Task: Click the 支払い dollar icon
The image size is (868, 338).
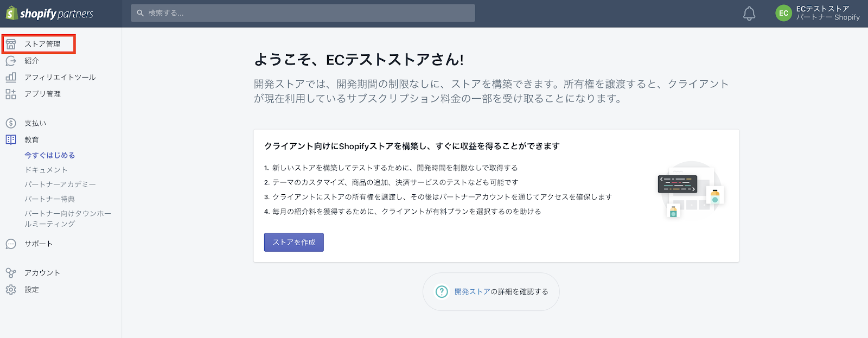Action: (11, 123)
